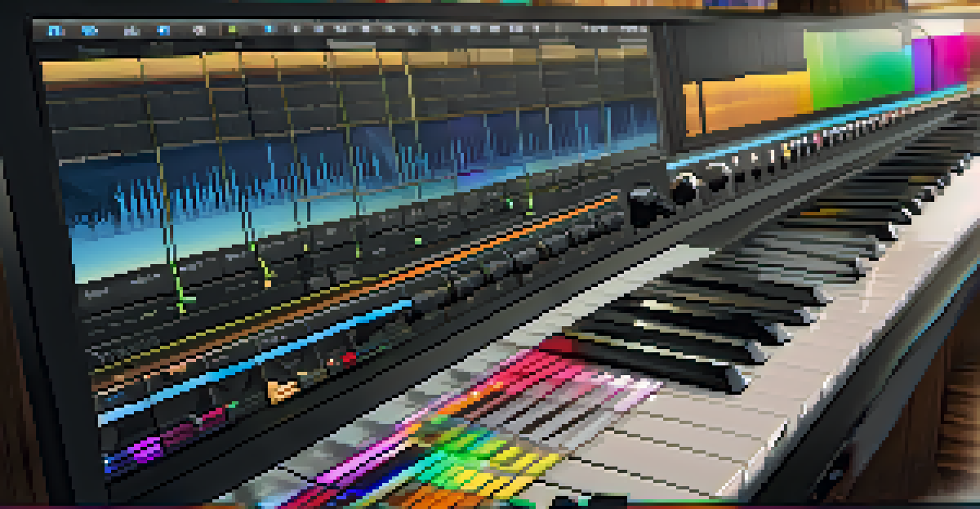Pick the purple color block
Image resolution: width=980 pixels, height=509 pixels.
pos(922,64)
